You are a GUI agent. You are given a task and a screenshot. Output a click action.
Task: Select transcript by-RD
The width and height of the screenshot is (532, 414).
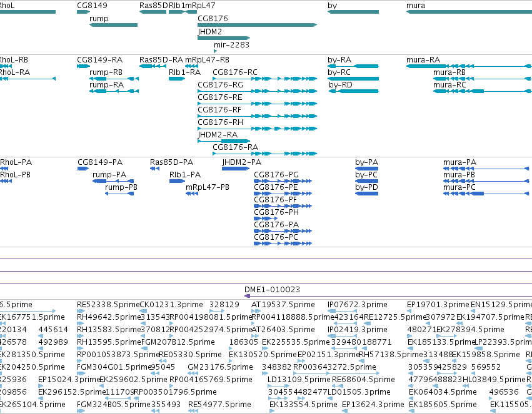coord(354,91)
